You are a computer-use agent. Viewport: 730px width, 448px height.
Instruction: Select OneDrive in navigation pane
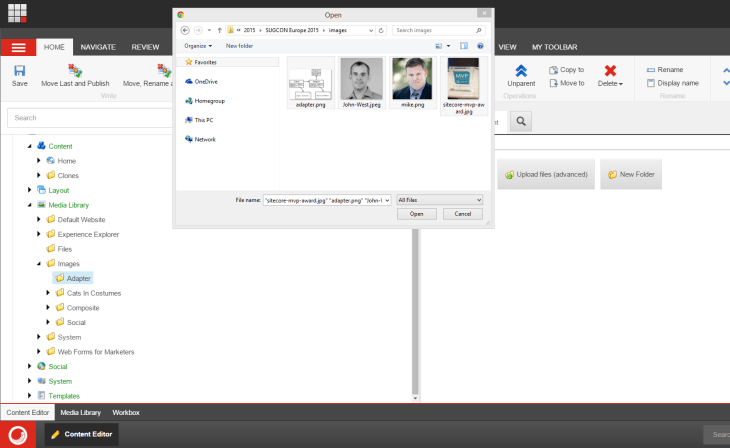tap(201, 81)
